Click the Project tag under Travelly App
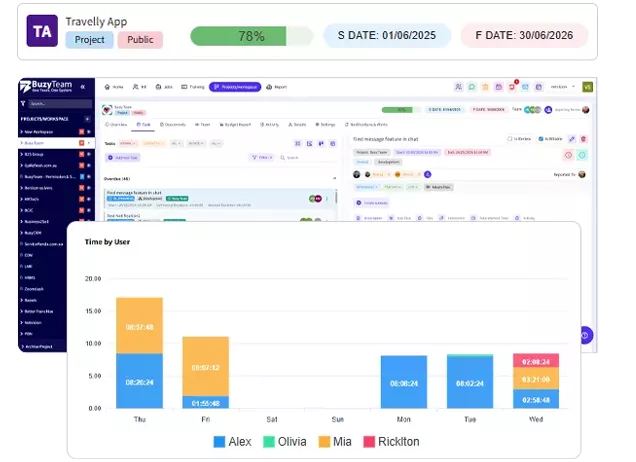Viewport: 636px width, 462px height. 90,40
